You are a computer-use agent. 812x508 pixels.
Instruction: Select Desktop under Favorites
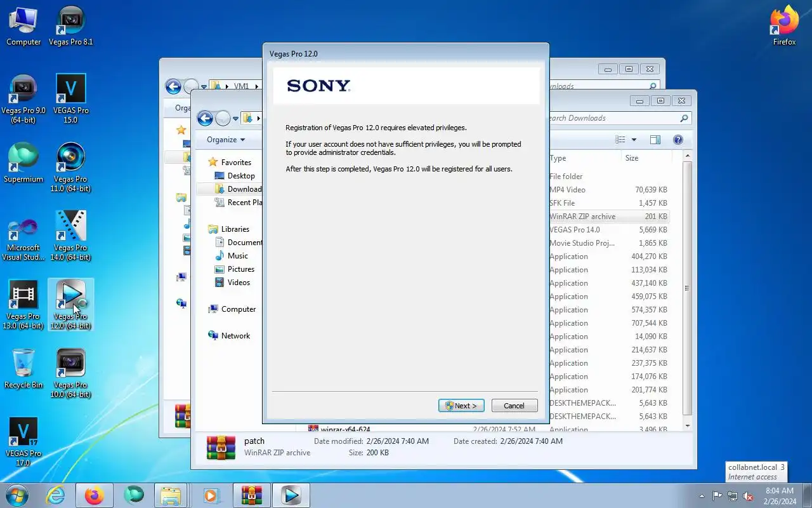(x=235, y=176)
